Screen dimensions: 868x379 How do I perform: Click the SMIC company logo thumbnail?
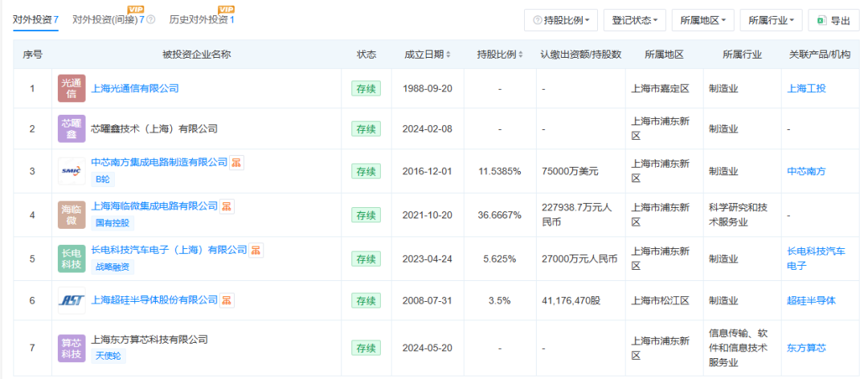(x=72, y=172)
